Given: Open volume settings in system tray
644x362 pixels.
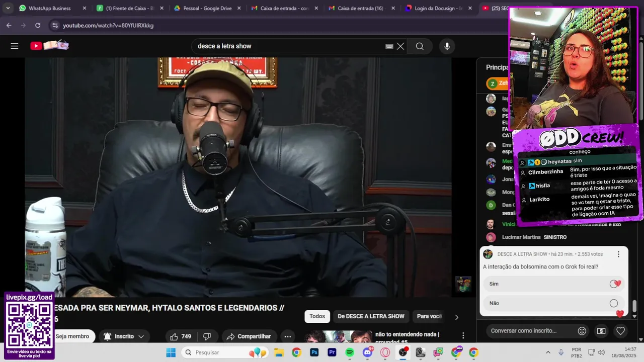Looking at the screenshot, I should click(601, 352).
